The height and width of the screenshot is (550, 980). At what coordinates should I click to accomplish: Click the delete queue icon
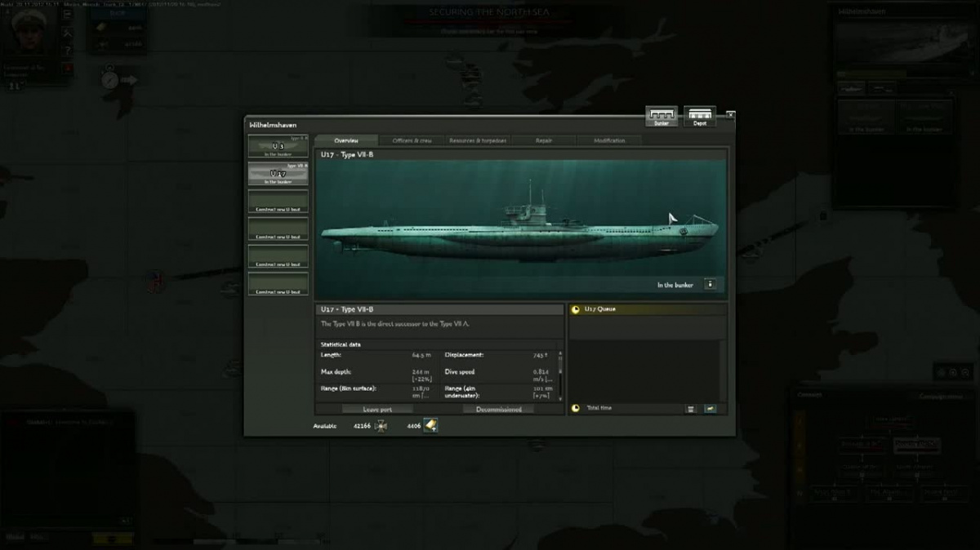pyautogui.click(x=690, y=409)
